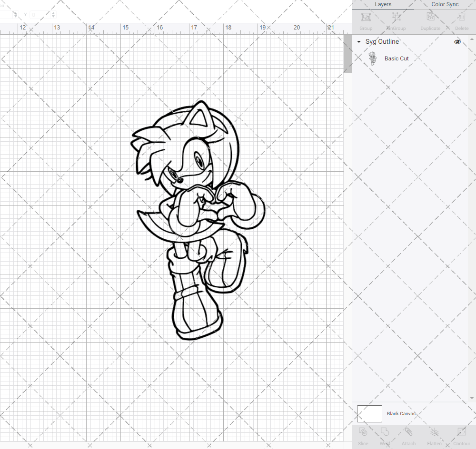Image resolution: width=476 pixels, height=449 pixels.
Task: Collapse the Svg Outline group
Action: click(x=358, y=42)
